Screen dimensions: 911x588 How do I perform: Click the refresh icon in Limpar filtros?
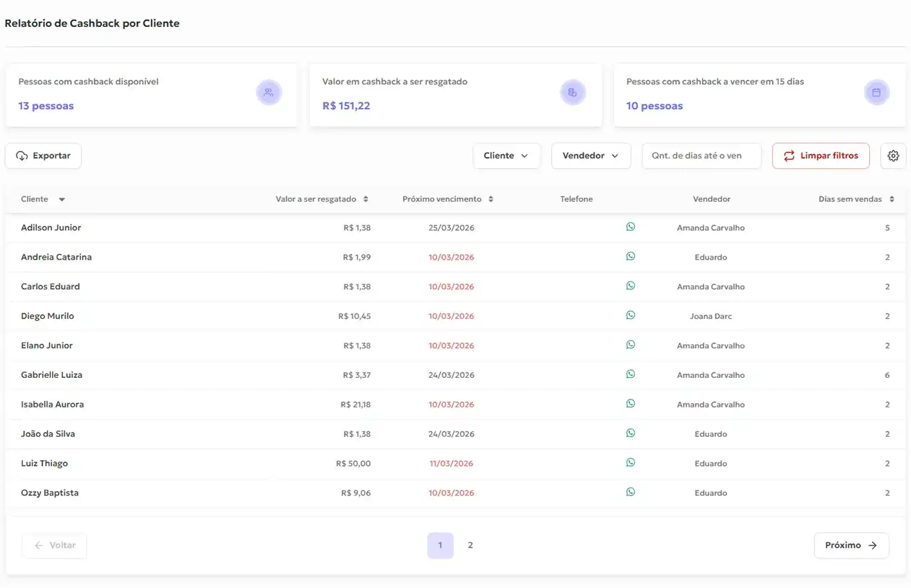pyautogui.click(x=789, y=156)
